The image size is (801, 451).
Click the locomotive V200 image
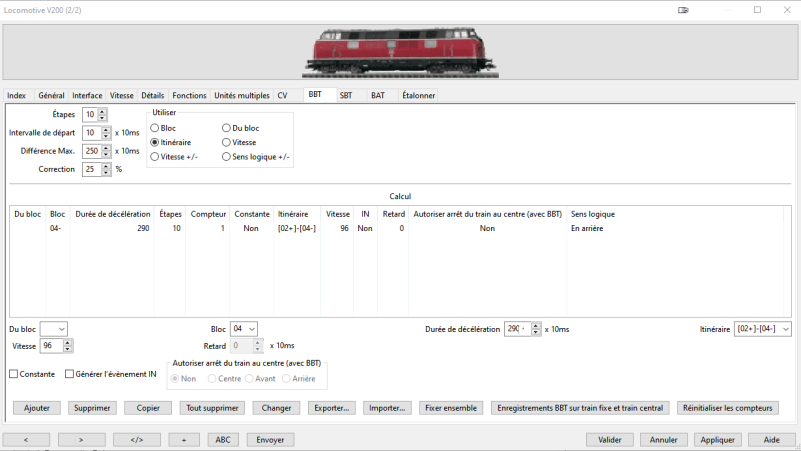pos(400,52)
